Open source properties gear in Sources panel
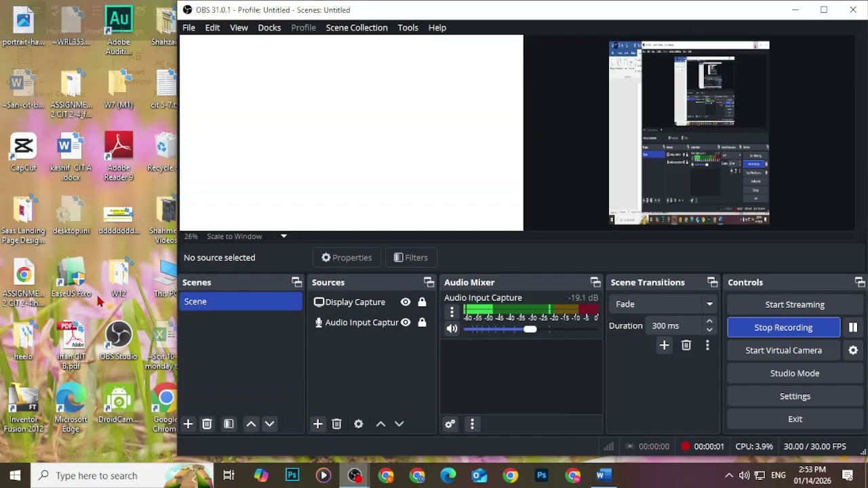This screenshot has height=488, width=868. pos(358,424)
